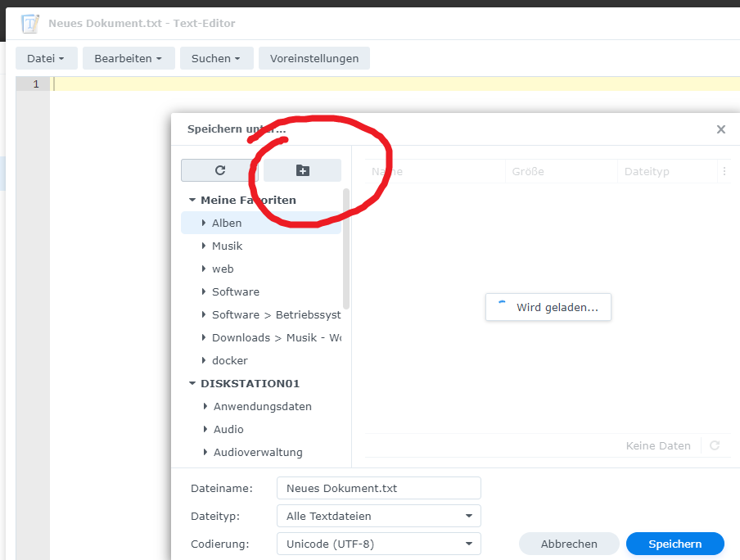Open the Bearbeiten menu
This screenshot has width=740, height=560.
129,58
